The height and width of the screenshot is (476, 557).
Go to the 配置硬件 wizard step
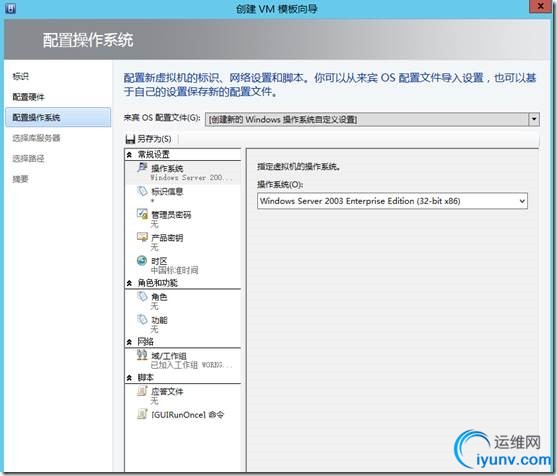28,97
